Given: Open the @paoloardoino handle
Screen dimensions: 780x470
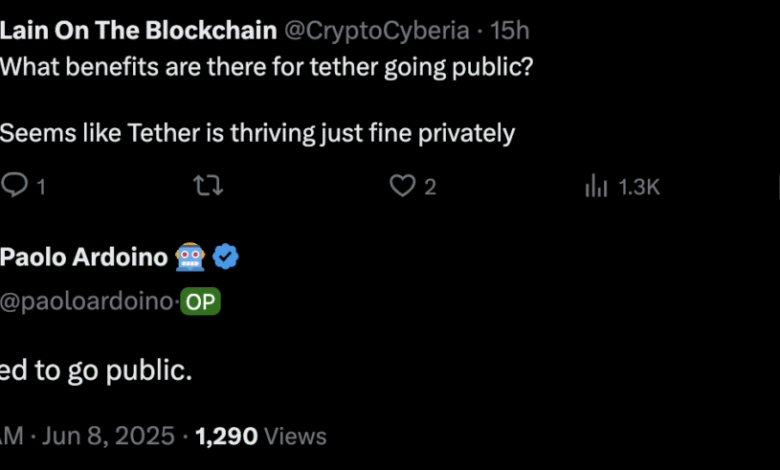Looking at the screenshot, I should tap(86, 302).
